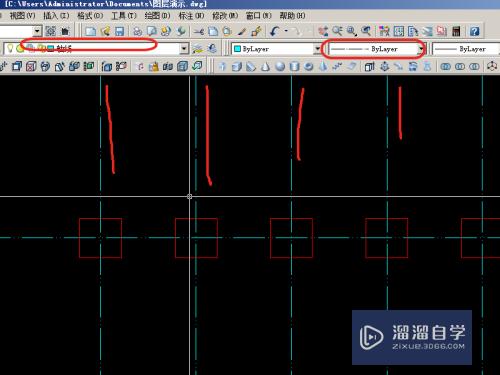Open the Block Editor icon
Screen dimensions: 500x375
coord(256,31)
